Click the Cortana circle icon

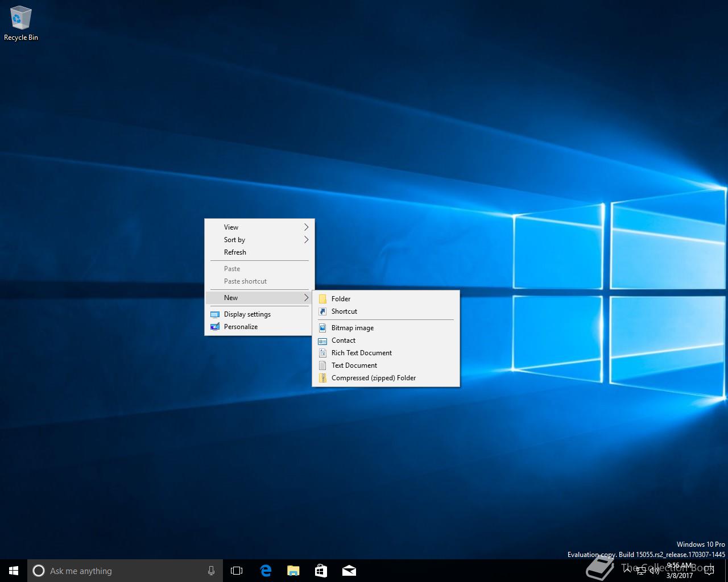tap(39, 571)
